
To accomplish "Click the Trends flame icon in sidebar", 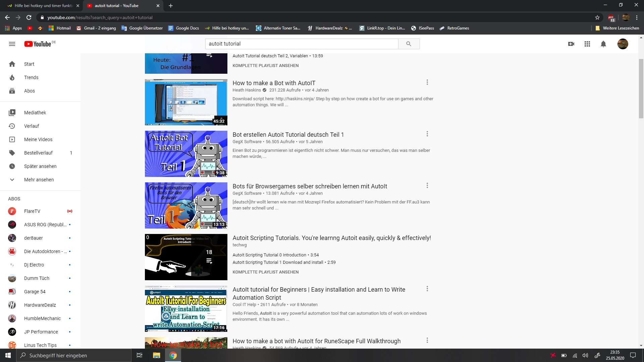I will [x=12, y=77].
